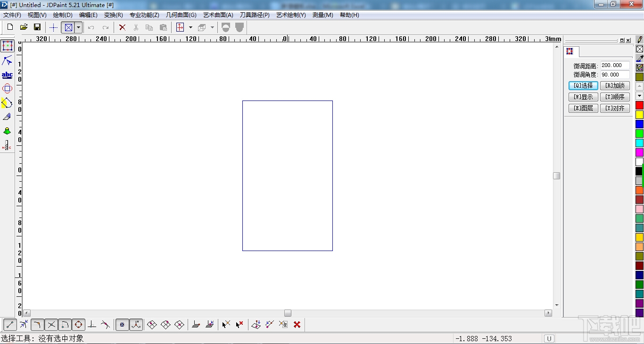
Task: Click the Save file icon
Action: (x=37, y=27)
